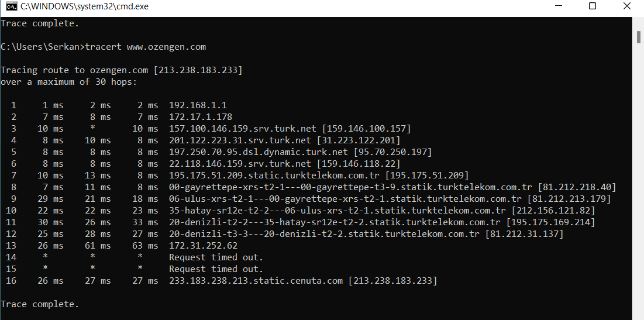Click the 157.100.146.159.srv.turk.net hostname
Viewport: 644px width, 320px height.
point(243,129)
